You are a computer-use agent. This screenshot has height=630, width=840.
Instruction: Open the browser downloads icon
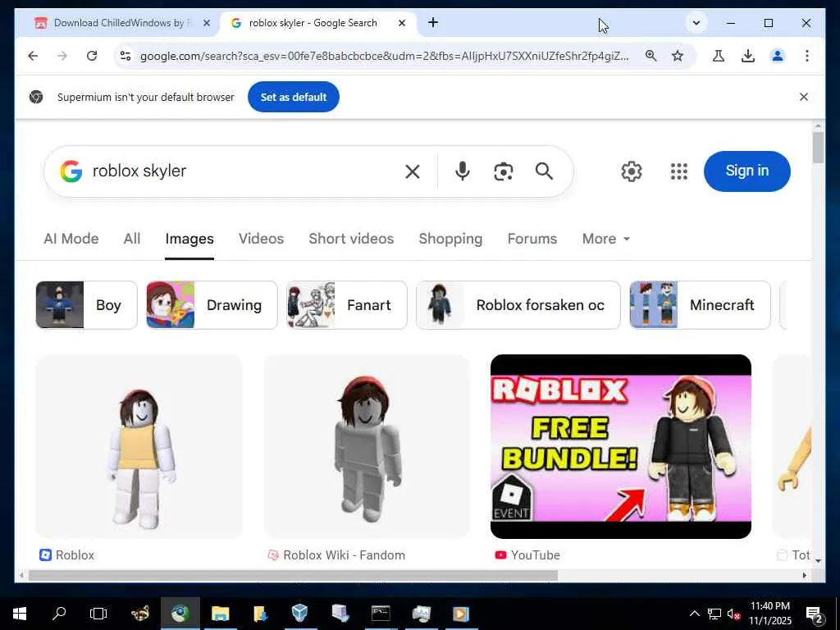point(748,56)
